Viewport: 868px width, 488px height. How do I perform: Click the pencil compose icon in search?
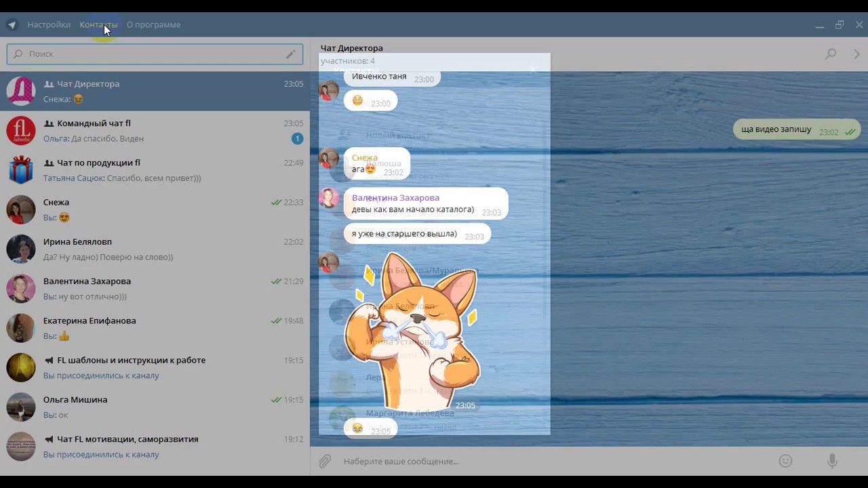[291, 54]
